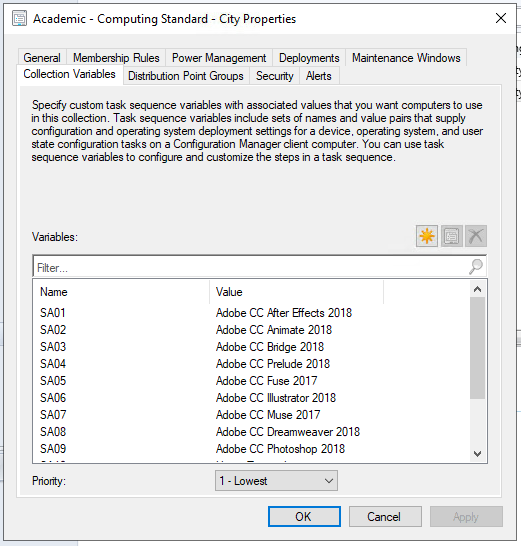The image size is (521, 546).
Task: Select the Maintenance Windows tab
Action: [406, 58]
